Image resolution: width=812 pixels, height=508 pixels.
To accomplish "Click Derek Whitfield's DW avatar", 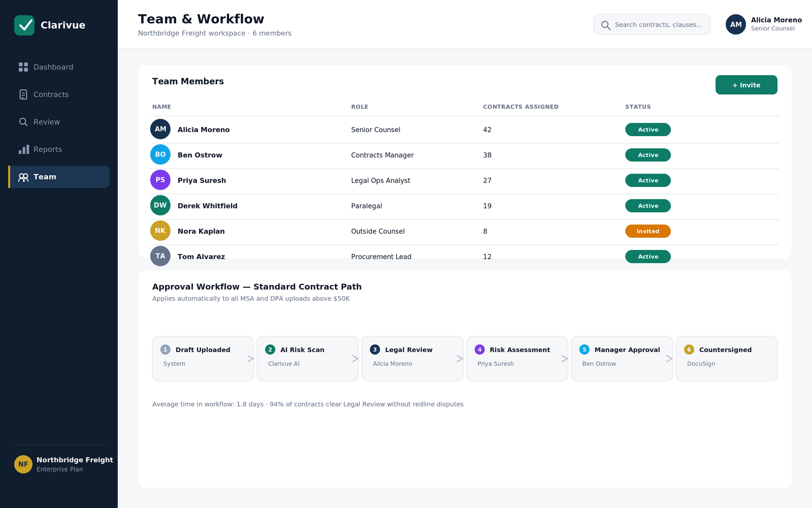I will (160, 205).
